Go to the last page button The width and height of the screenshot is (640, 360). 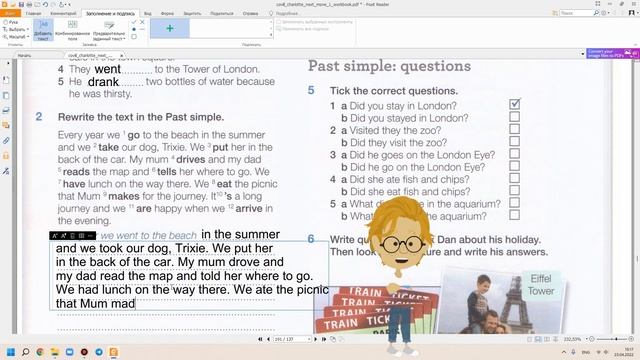(324, 339)
